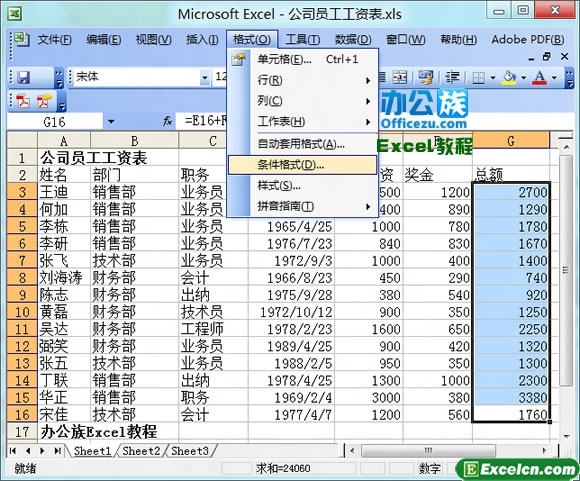Click the Cells menu item icon
Viewport: 580px width, 481px height.
point(239,59)
